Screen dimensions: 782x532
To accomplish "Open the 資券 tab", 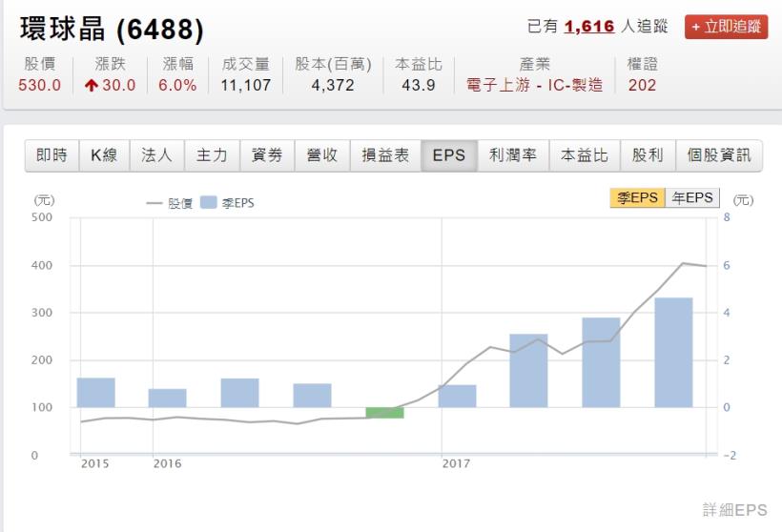I will (x=267, y=155).
